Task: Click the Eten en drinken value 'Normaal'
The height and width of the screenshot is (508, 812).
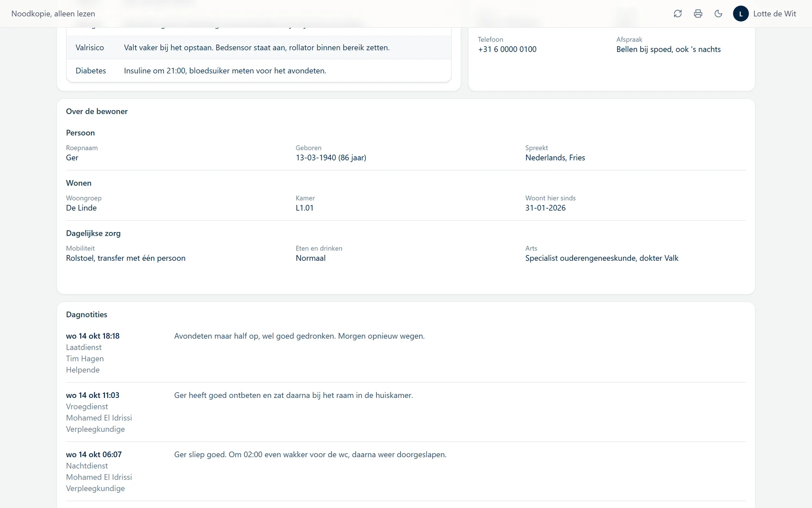Action: pyautogui.click(x=310, y=258)
